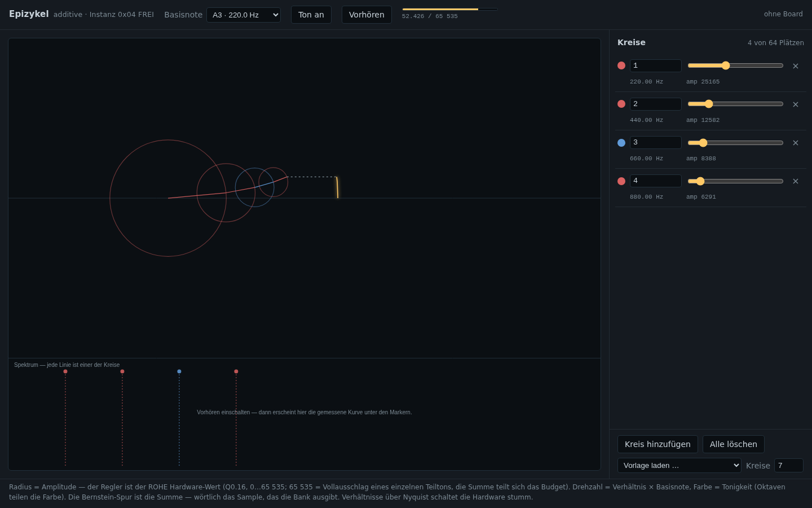This screenshot has width=812, height=508.
Task: Click the ratio field containing 2
Action: pyautogui.click(x=656, y=104)
